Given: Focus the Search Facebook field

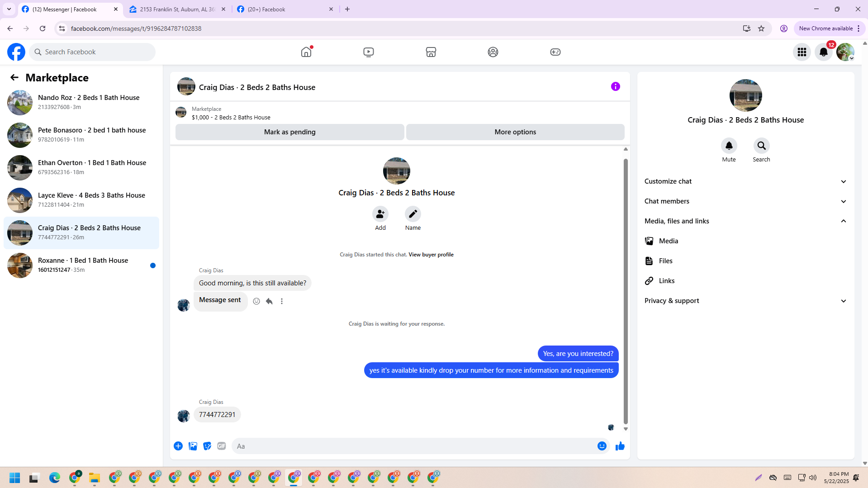Looking at the screenshot, I should [x=92, y=52].
